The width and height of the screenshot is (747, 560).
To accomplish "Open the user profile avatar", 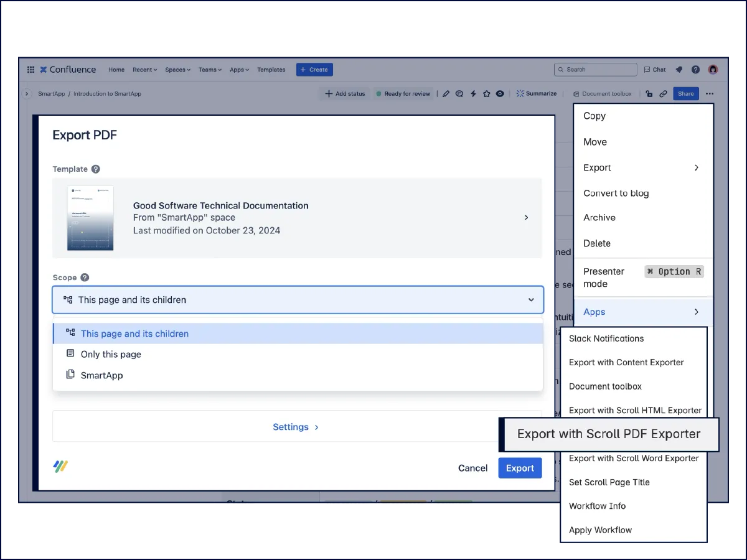I will (x=713, y=70).
